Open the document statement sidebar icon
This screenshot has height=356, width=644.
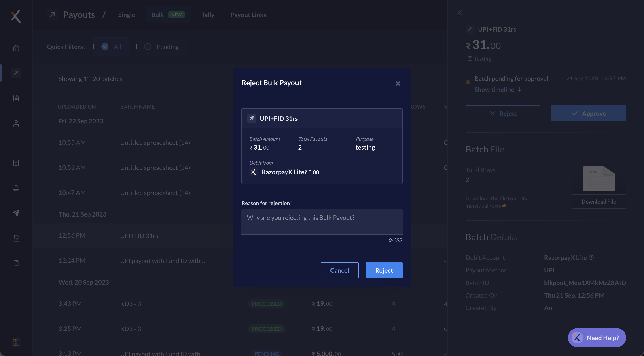point(16,98)
